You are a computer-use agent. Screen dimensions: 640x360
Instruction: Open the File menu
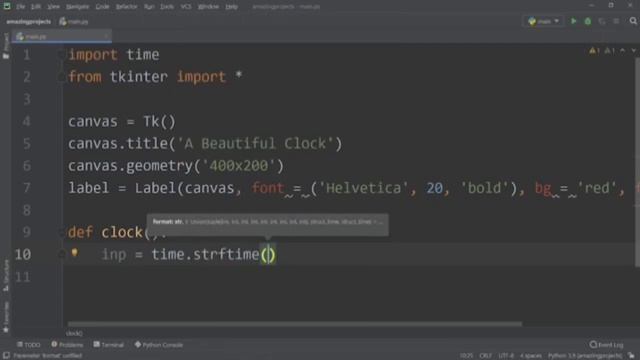point(21,7)
